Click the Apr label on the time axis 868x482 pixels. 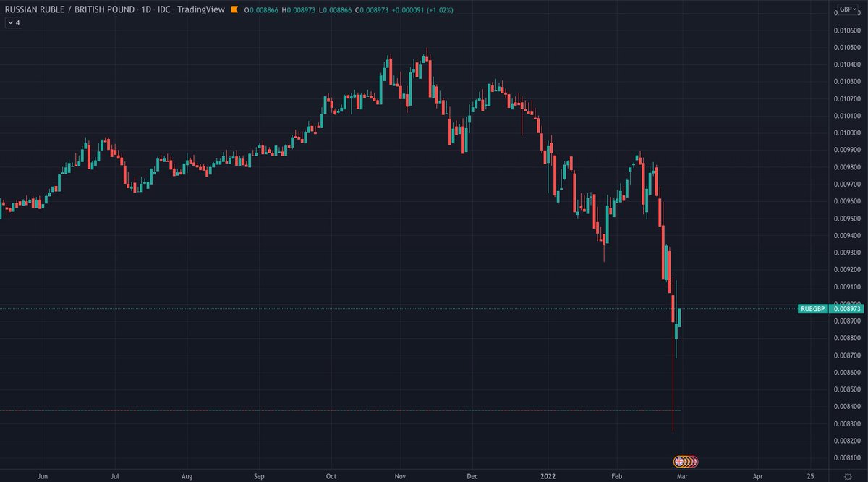tap(757, 478)
